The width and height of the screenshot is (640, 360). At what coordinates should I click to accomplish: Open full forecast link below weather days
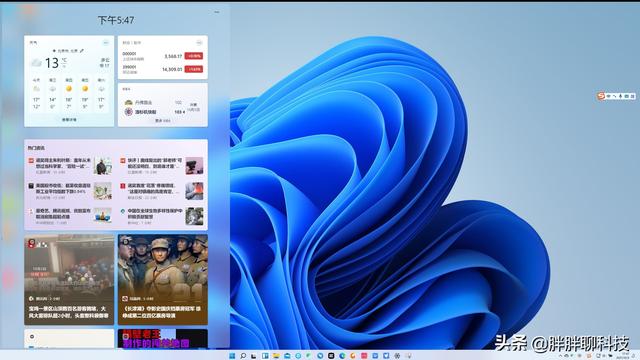click(x=69, y=120)
